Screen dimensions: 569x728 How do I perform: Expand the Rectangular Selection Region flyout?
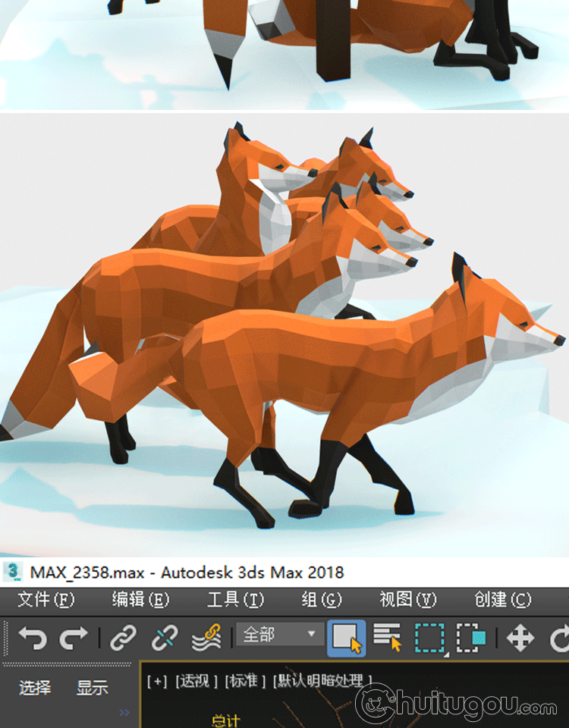tap(430, 639)
